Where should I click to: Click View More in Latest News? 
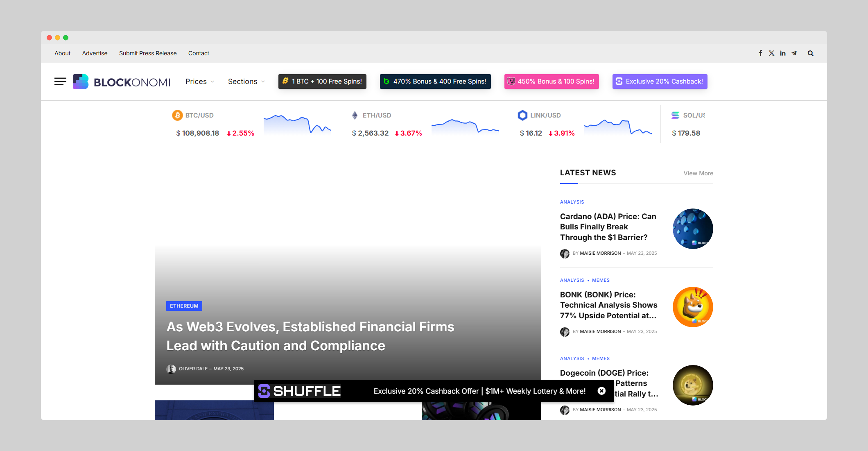click(698, 173)
